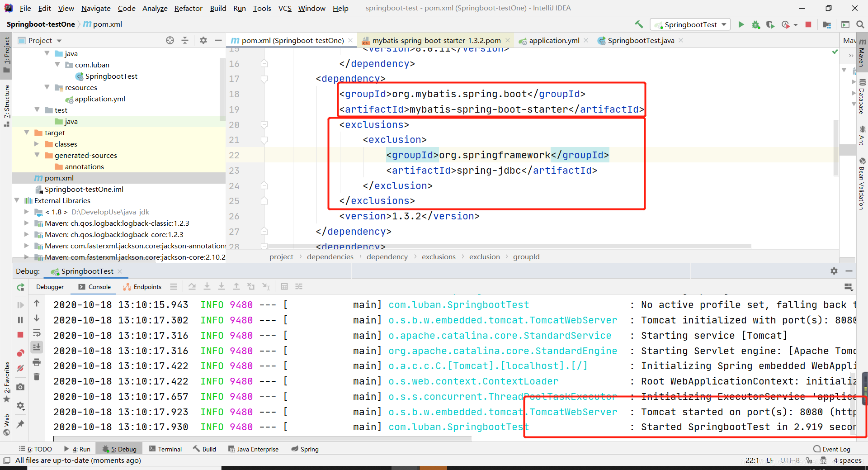The image size is (868, 470).
Task: Open Project panel settings gear
Action: [203, 40]
